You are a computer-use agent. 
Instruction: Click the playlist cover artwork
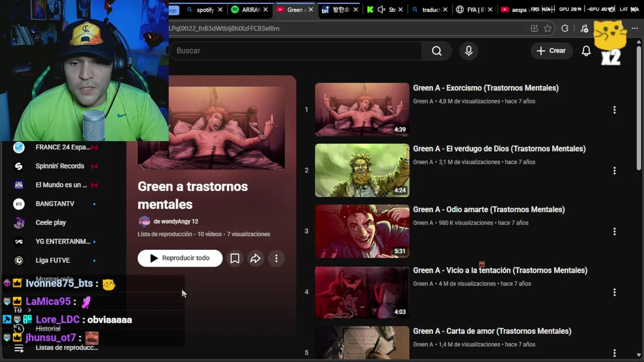coord(211,128)
